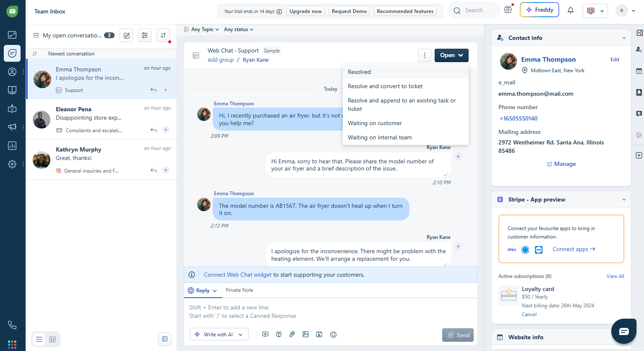Image resolution: width=644 pixels, height=351 pixels.
Task: Open the Campaigns megaphone icon
Action: (12, 127)
